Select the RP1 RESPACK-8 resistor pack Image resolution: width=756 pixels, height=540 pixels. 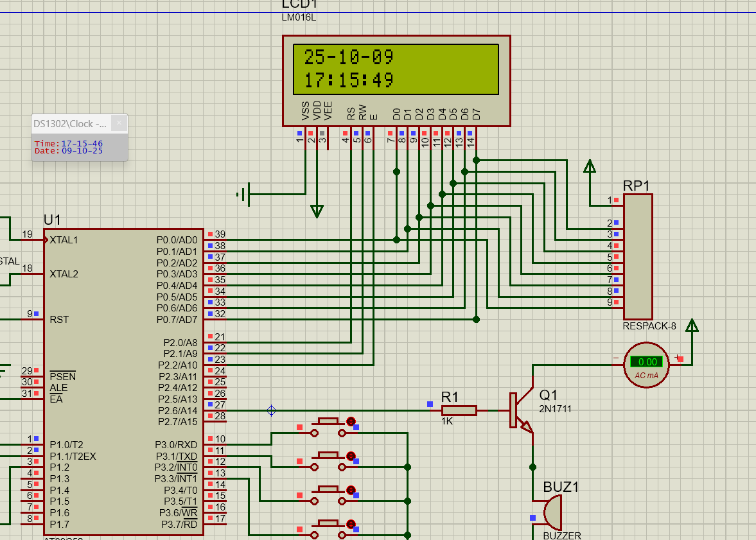(637, 257)
